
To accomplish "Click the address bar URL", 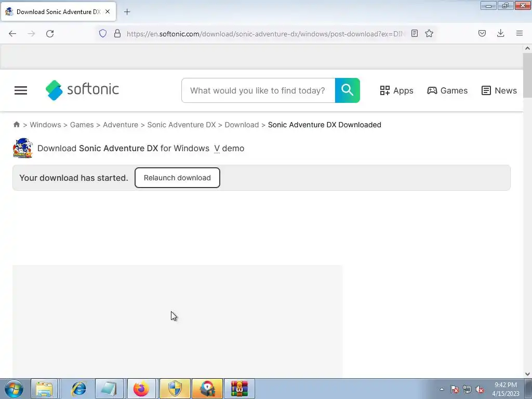I will pos(265,34).
